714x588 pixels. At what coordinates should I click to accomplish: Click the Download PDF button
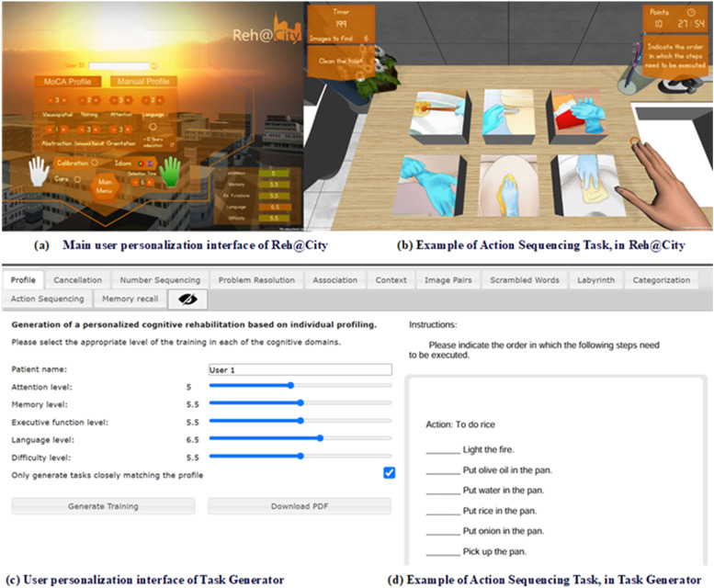pyautogui.click(x=300, y=506)
